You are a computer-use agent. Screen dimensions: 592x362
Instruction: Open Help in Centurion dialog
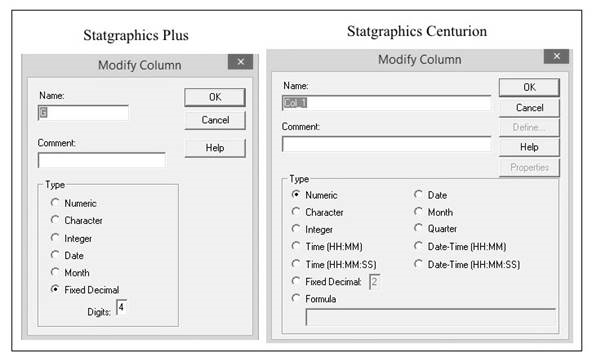pos(529,147)
